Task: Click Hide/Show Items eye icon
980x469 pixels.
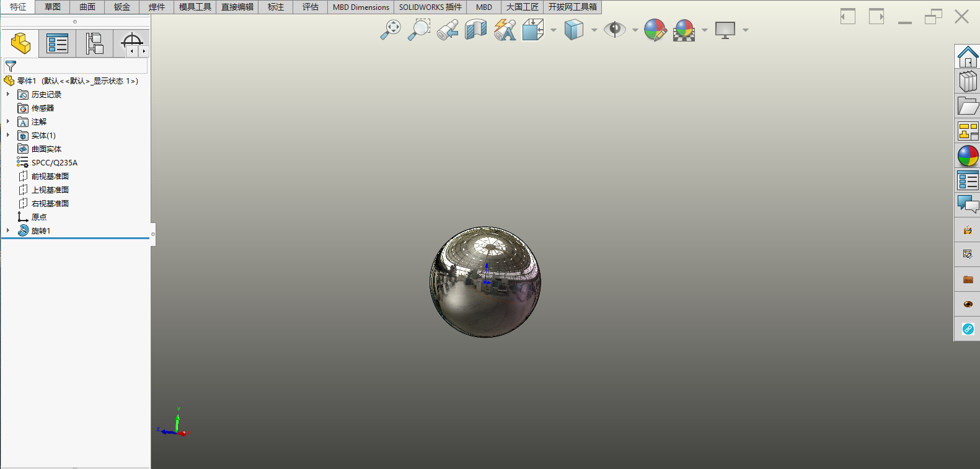Action: point(615,29)
